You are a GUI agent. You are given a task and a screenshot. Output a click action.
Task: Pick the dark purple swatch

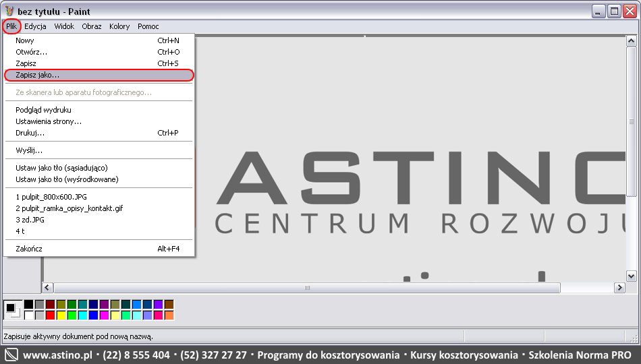[x=104, y=305]
